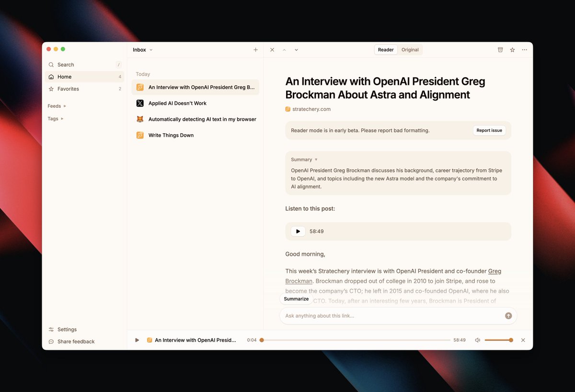Open the Inbox dropdown

[143, 50]
